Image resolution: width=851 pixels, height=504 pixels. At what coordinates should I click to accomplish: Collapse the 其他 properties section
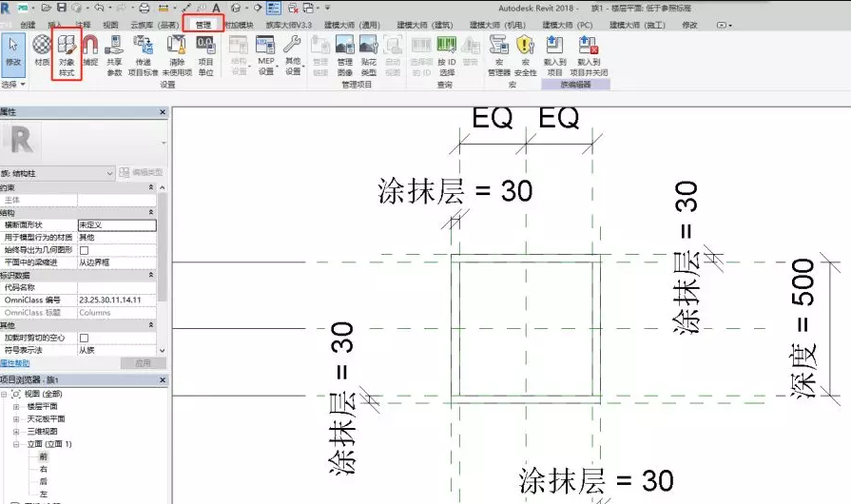(x=151, y=325)
